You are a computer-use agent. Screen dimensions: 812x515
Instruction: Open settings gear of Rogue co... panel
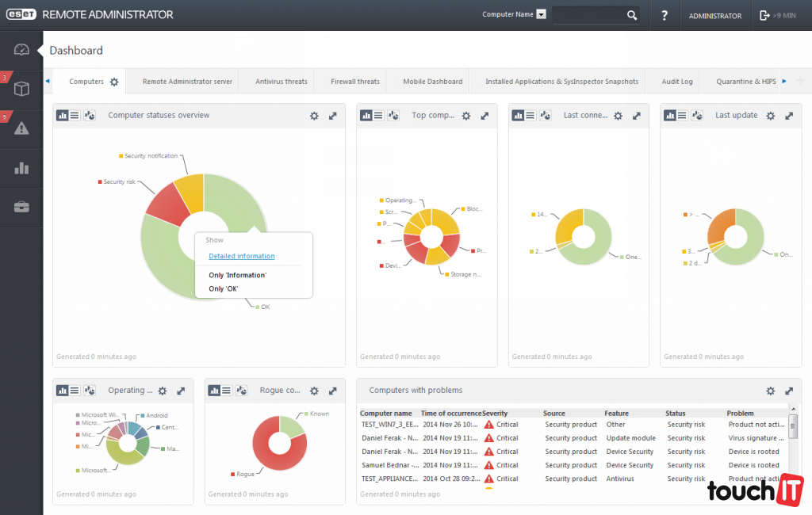point(314,391)
